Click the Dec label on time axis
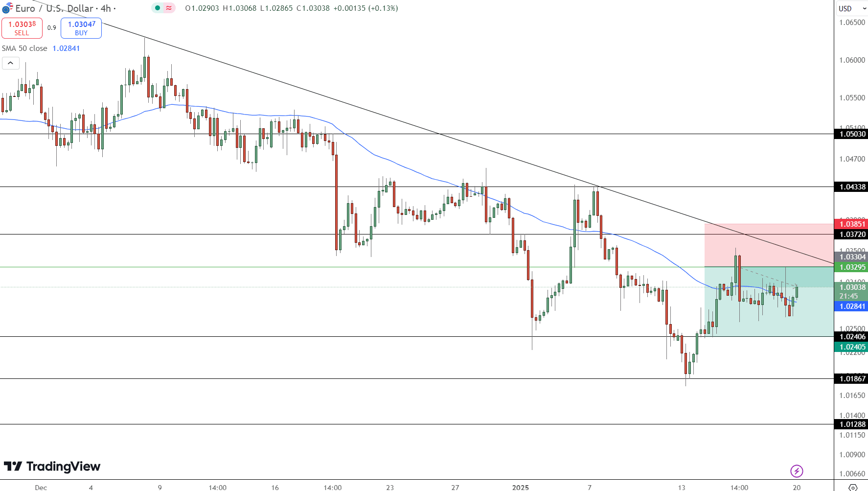This screenshot has height=491, width=868. 41,487
